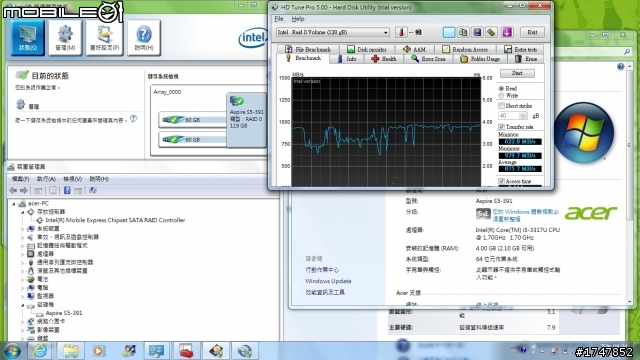This screenshot has width=640, height=360.
Task: Open the Info tab in HD Tune
Action: click(347, 59)
